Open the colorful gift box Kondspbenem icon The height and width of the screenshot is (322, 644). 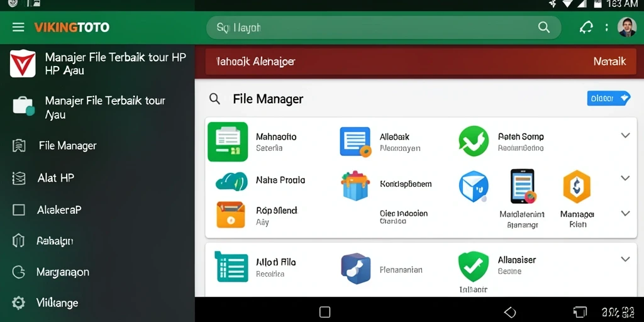pyautogui.click(x=355, y=186)
